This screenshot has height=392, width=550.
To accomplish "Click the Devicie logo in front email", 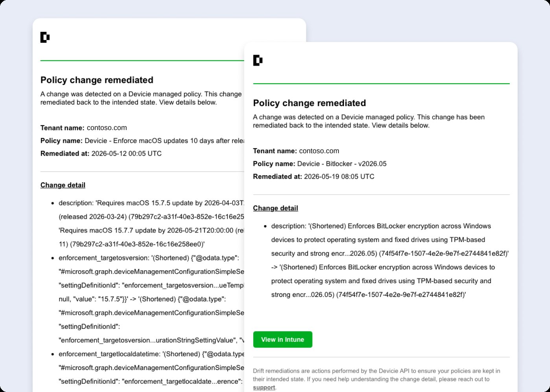I will [258, 60].
